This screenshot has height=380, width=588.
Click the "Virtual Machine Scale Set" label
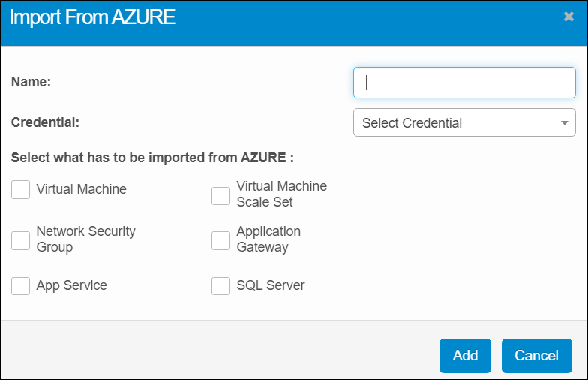(281, 194)
